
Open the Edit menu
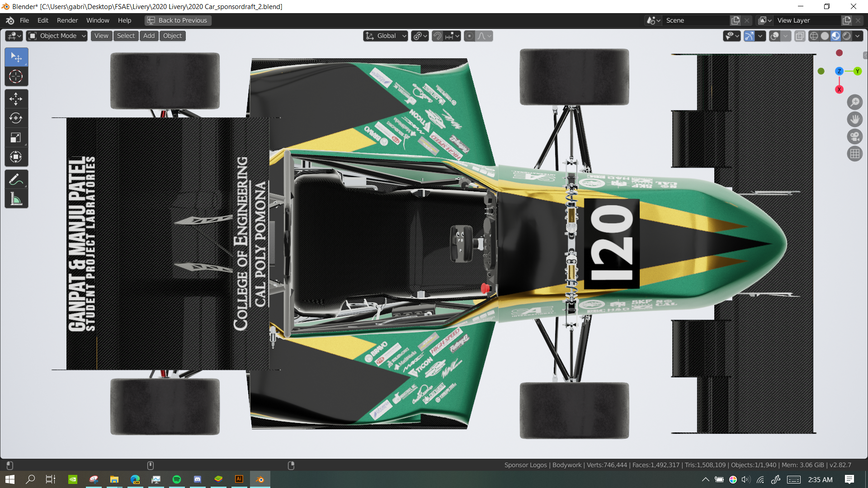pyautogui.click(x=43, y=20)
